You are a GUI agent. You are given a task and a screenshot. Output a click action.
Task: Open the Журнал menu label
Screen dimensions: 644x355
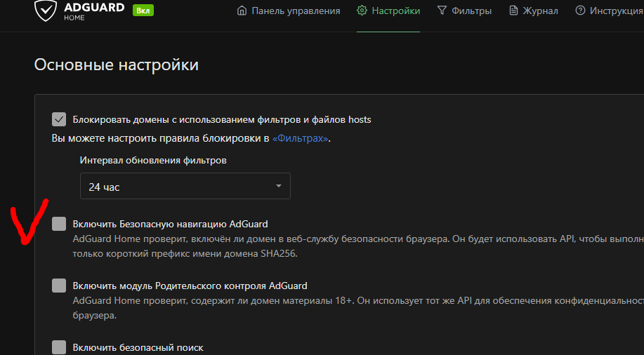click(541, 11)
